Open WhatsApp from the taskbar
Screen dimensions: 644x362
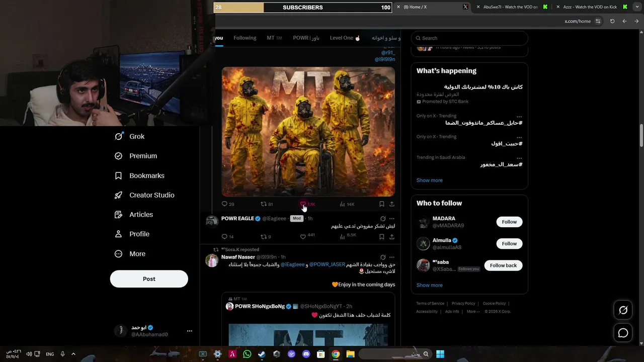coord(247,354)
